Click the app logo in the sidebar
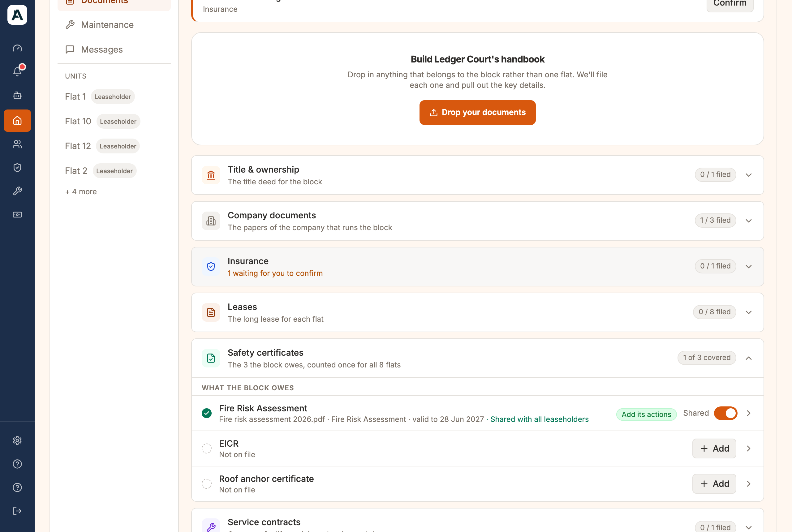The width and height of the screenshot is (792, 532). pyautogui.click(x=17, y=15)
